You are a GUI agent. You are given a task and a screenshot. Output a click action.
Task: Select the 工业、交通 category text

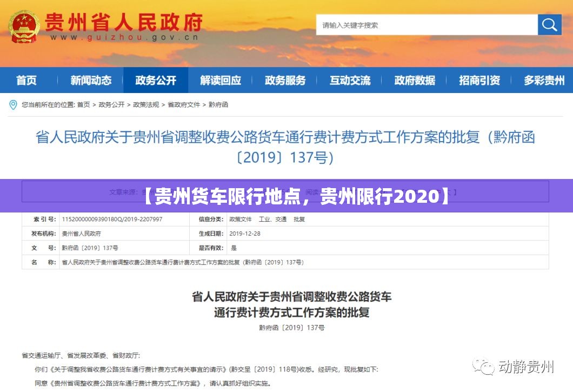point(272,219)
